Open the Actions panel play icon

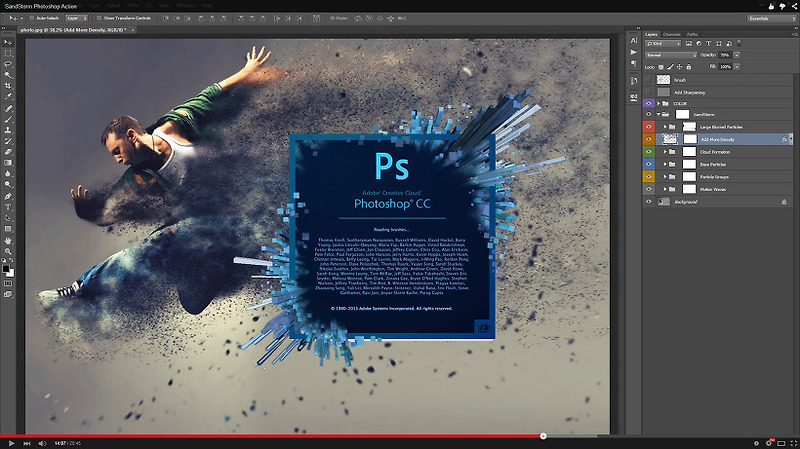[634, 52]
